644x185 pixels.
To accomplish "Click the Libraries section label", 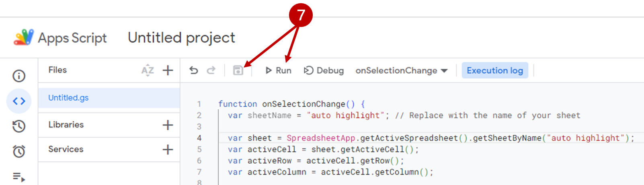I will coord(66,125).
